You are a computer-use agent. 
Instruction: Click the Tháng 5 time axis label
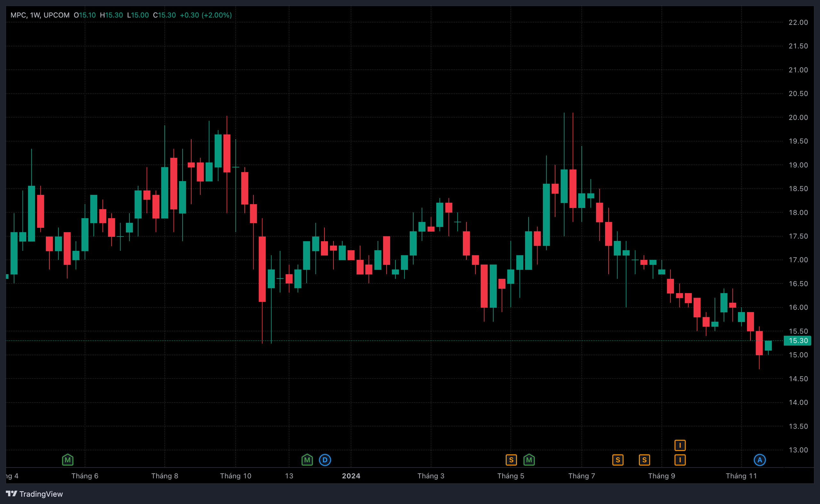(510, 476)
